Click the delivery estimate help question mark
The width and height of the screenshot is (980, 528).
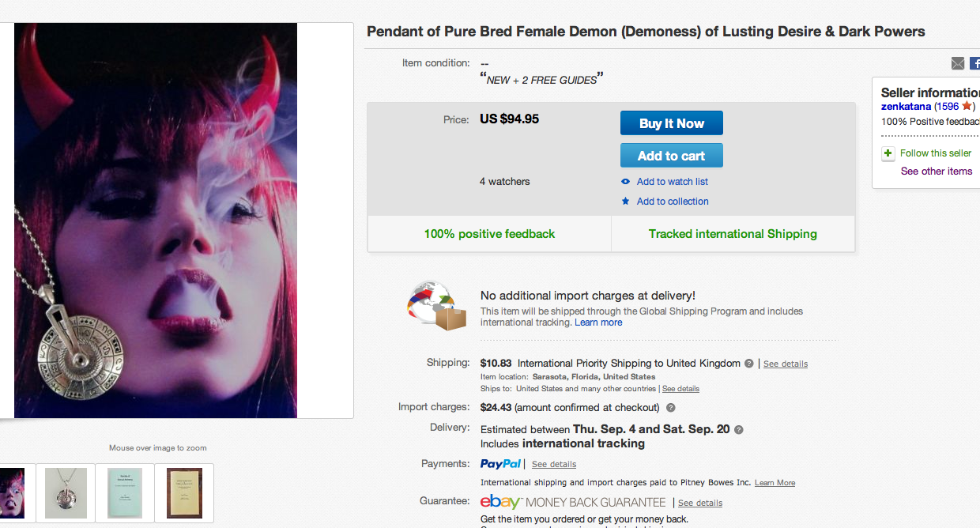pyautogui.click(x=739, y=430)
